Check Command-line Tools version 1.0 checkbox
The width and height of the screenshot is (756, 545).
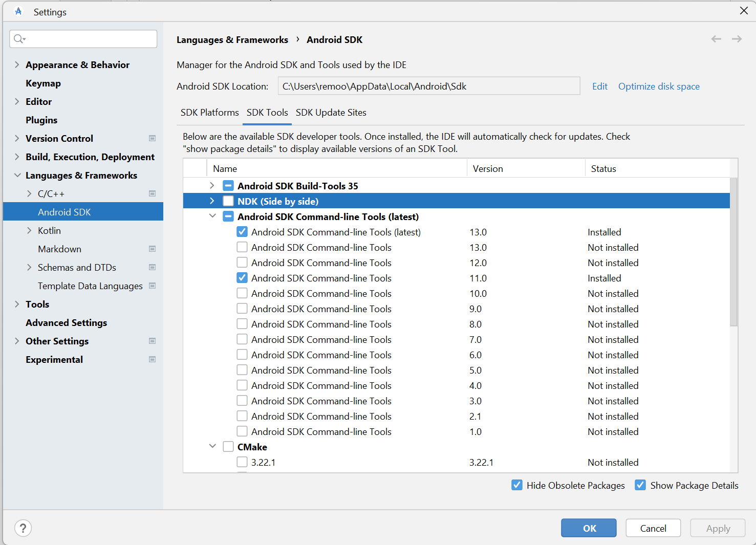click(x=242, y=431)
